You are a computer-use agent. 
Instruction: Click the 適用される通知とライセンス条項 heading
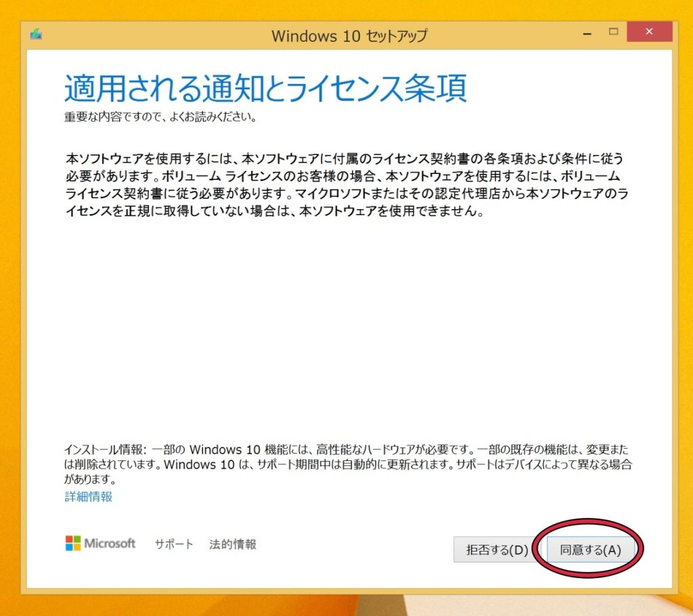[264, 85]
